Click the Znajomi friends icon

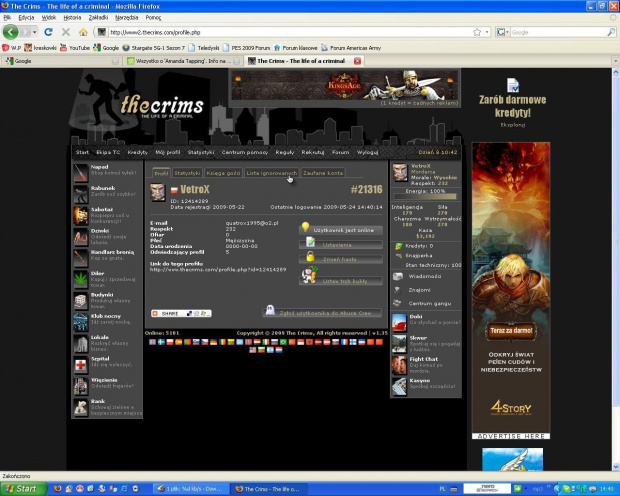click(x=398, y=290)
